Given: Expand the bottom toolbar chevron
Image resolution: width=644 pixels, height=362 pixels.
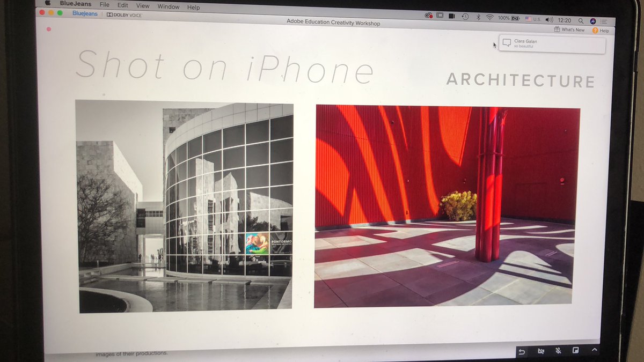Looking at the screenshot, I should click(x=594, y=351).
